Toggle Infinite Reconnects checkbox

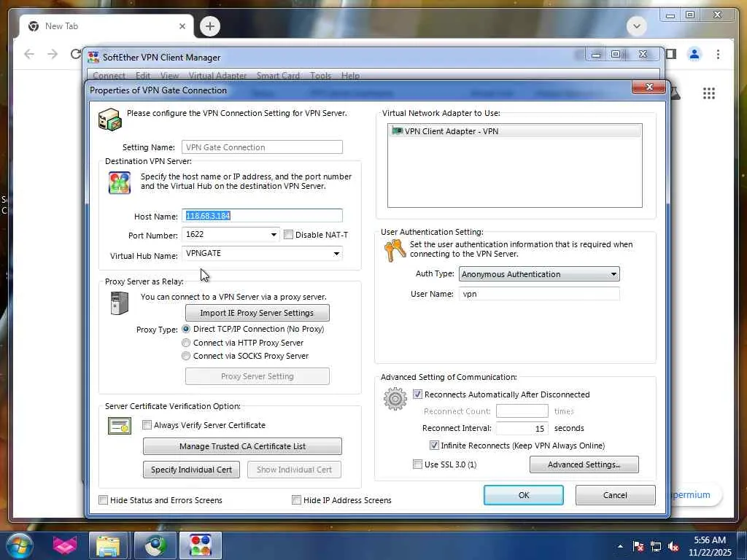(x=434, y=446)
